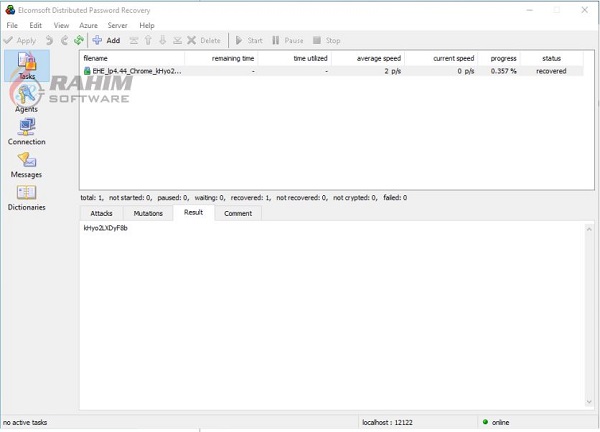Click localhost : 12122 in status bar
Viewport: 600px width, 432px height.
(x=387, y=422)
